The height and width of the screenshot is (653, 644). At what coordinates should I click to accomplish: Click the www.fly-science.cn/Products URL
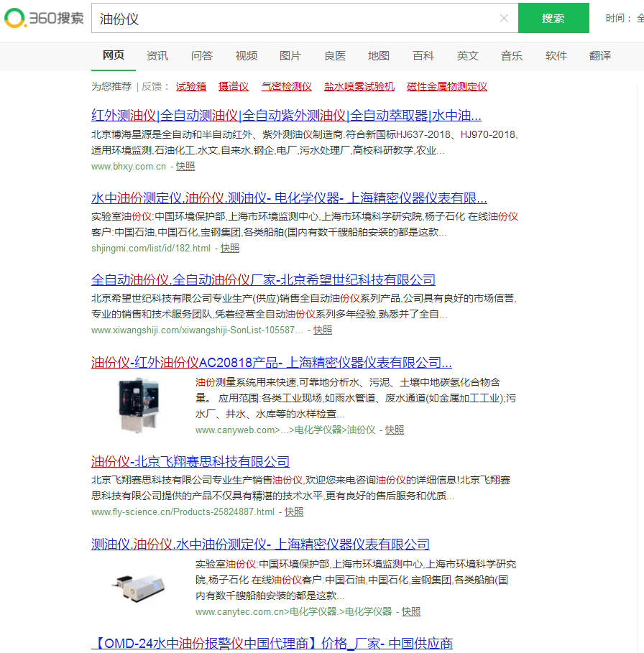click(x=183, y=511)
